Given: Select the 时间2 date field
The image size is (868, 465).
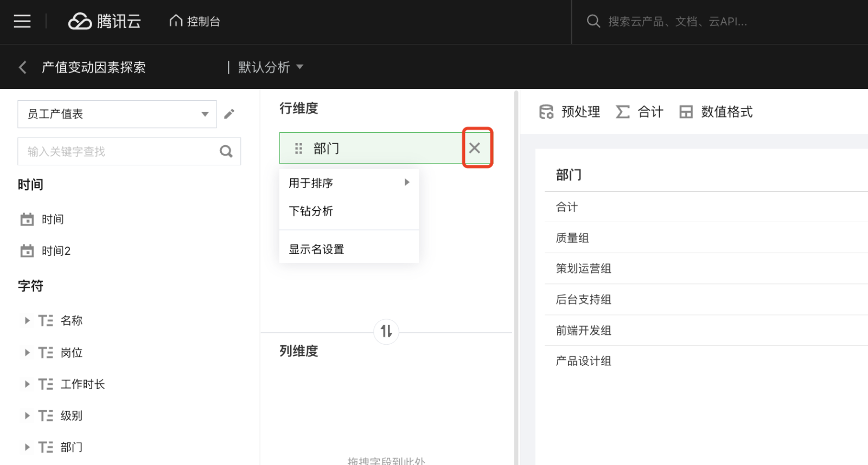Looking at the screenshot, I should (56, 250).
